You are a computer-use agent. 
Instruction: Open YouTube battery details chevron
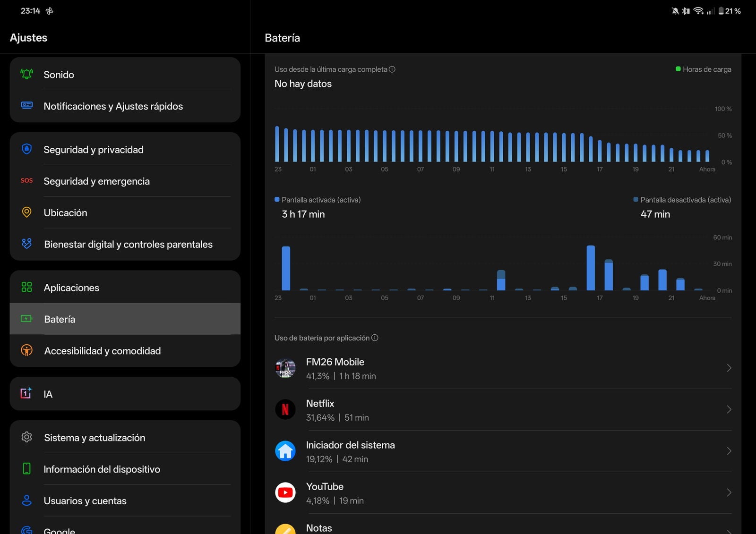pos(729,492)
